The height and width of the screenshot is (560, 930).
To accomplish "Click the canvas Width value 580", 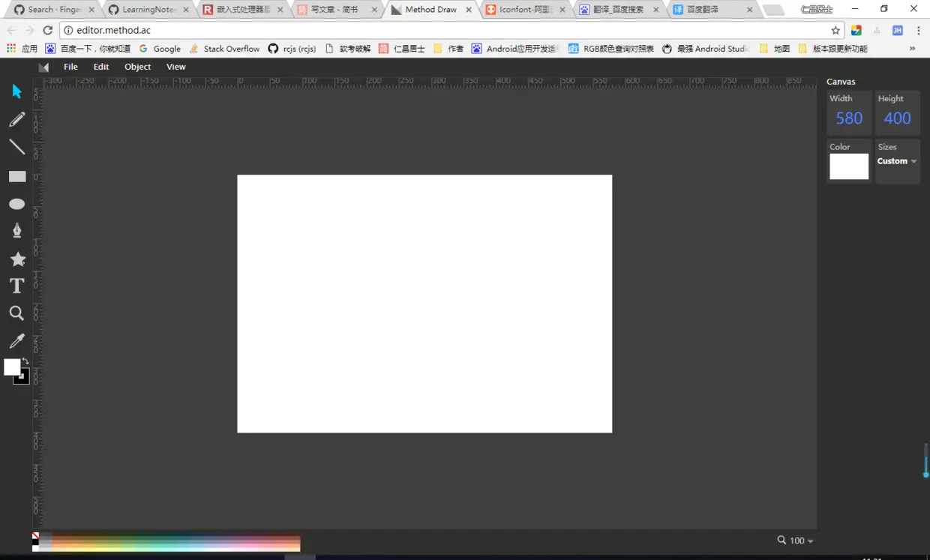I will 849,118.
